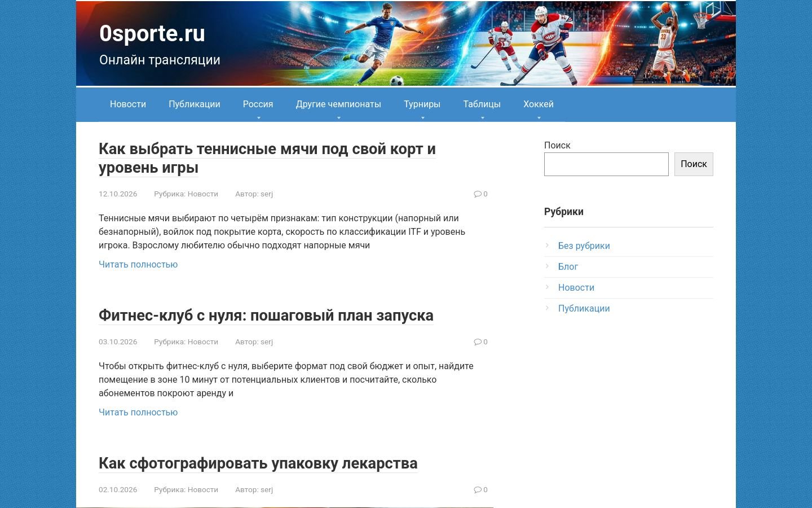This screenshot has height=508, width=812.
Task: Click comment bubble icon for medicine packaging article
Action: click(478, 489)
